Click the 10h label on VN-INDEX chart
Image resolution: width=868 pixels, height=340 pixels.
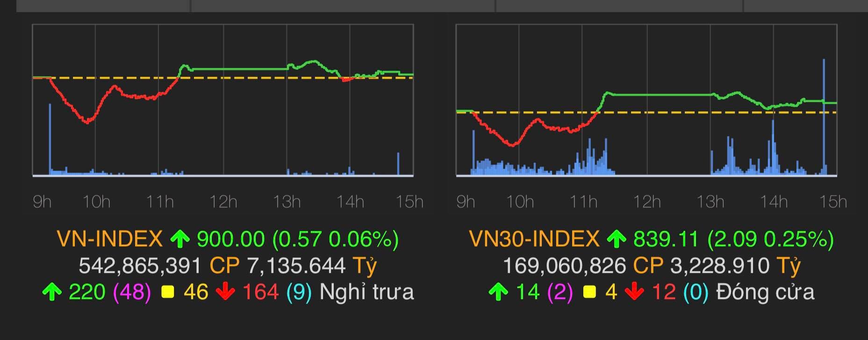96,202
